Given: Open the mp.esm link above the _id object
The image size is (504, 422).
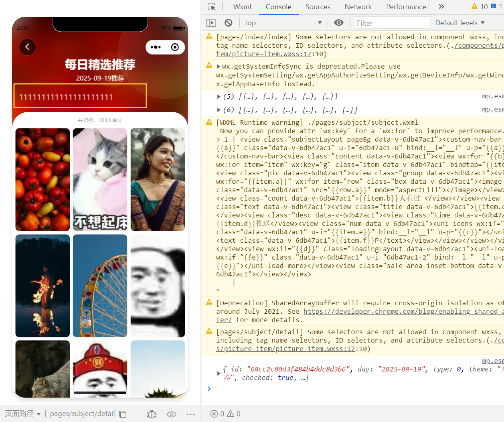Looking at the screenshot, I should coord(493,361).
